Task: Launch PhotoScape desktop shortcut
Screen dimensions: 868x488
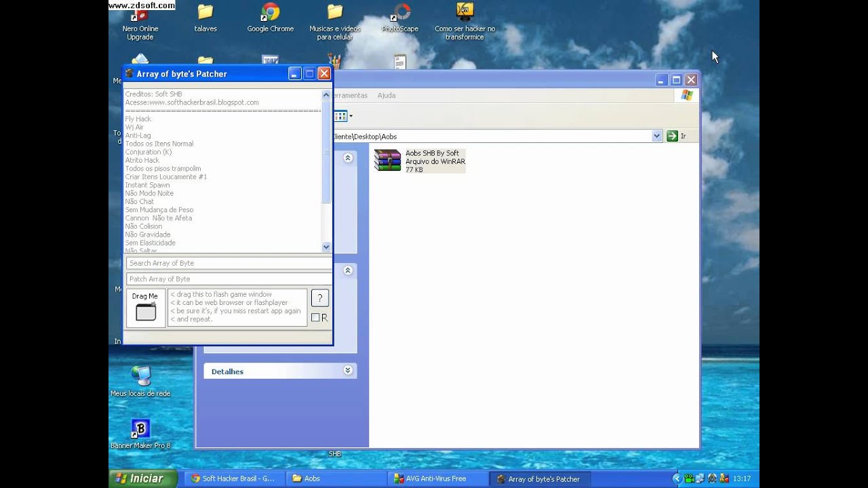Action: pyautogui.click(x=400, y=19)
